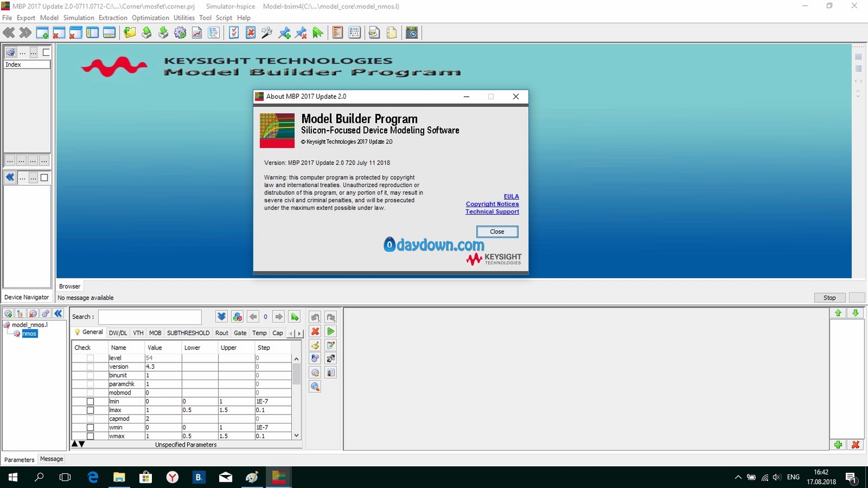Viewport: 868px width, 488px height.
Task: Tick the checkbox for lmin parameter row
Action: [x=90, y=401]
